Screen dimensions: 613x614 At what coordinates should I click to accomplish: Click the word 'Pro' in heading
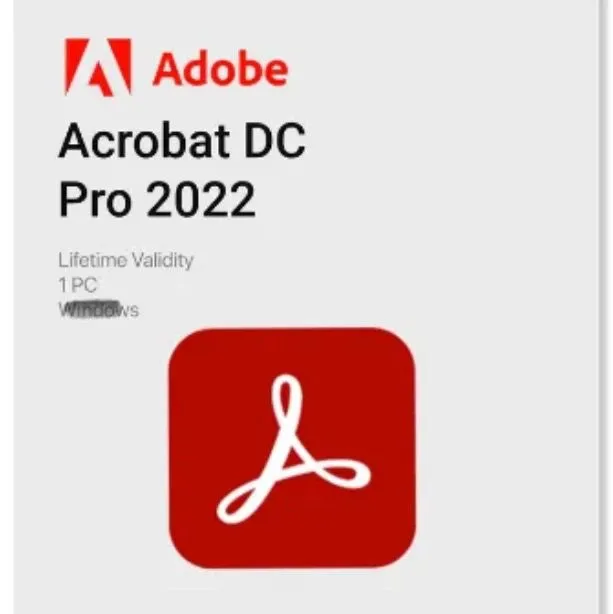95,199
